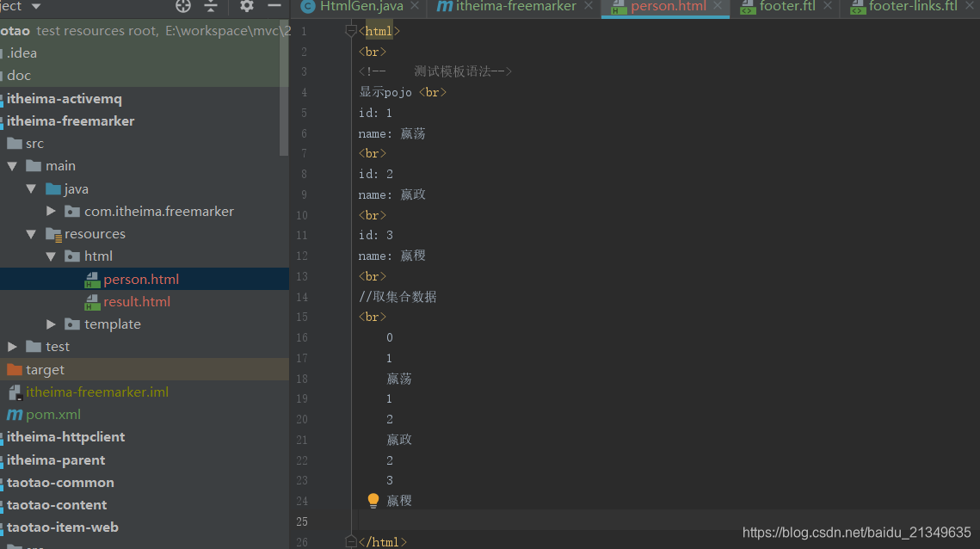Screen dimensions: 980x549
Task: Open the footer.ftl tab
Action: (787, 6)
